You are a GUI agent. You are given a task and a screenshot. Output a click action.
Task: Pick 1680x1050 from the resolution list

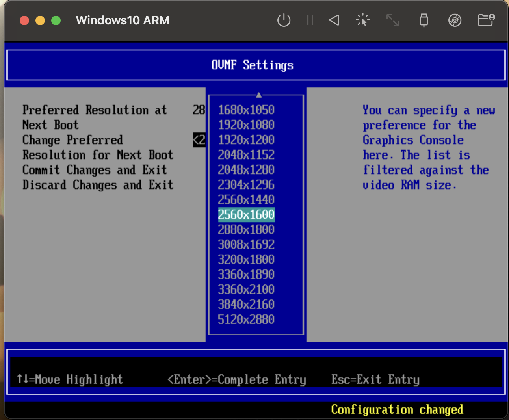[x=246, y=110]
